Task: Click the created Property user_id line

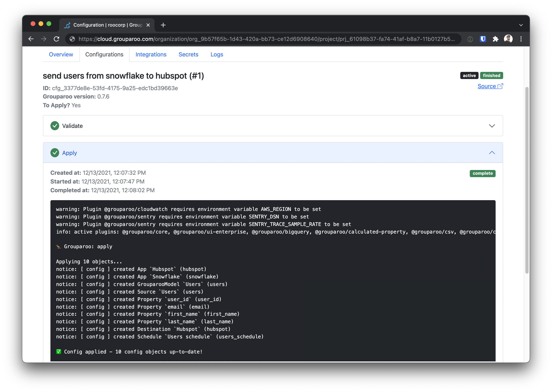Action: (x=139, y=299)
